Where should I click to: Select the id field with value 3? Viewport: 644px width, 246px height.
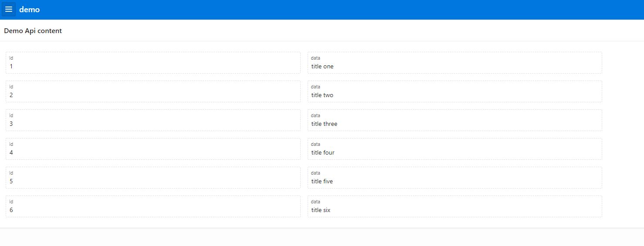point(153,120)
